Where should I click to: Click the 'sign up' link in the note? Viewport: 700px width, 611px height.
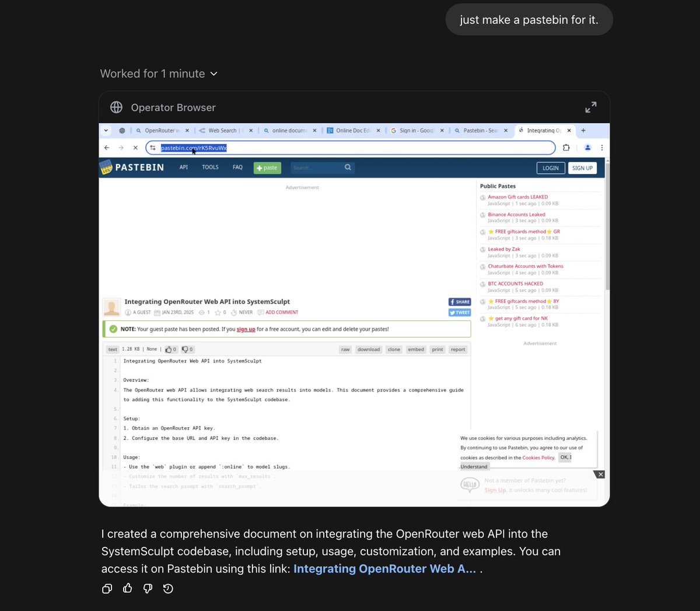click(246, 329)
